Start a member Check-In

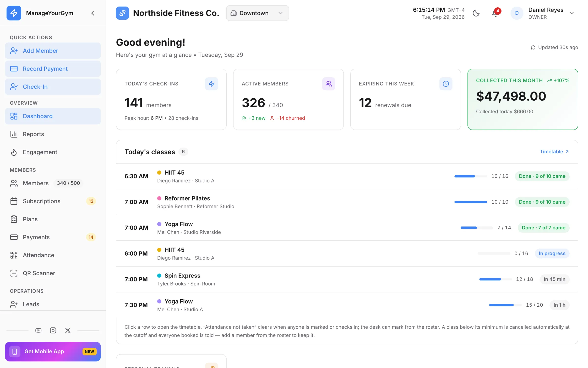coord(53,87)
